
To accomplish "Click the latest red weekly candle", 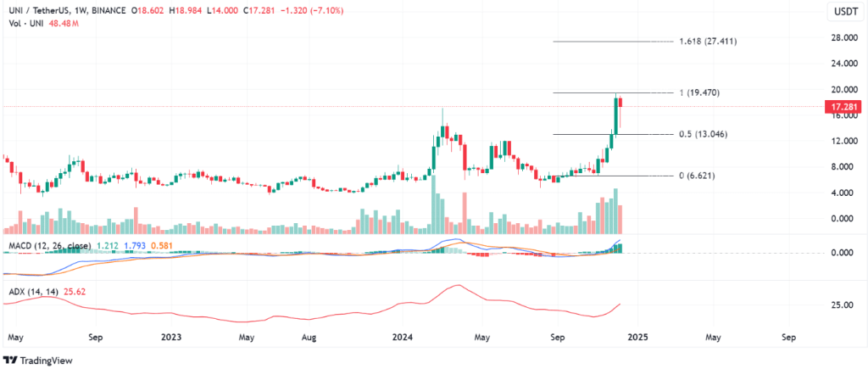I will (620, 103).
